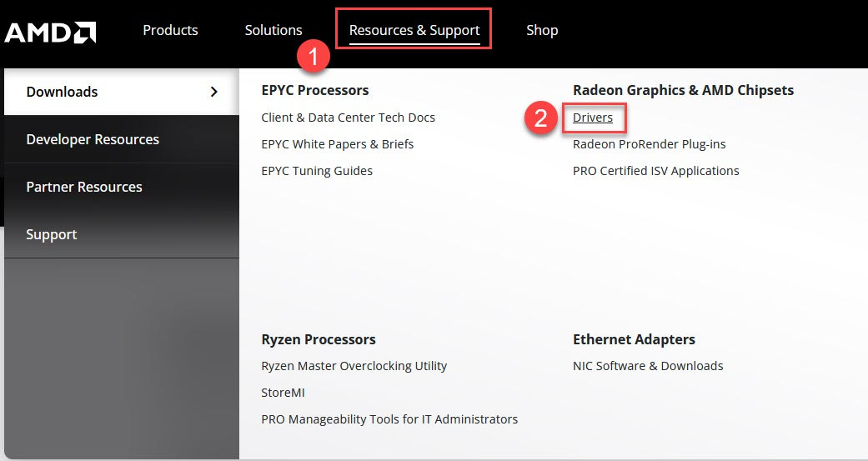Open Client & Data Center Tech Docs
This screenshot has height=461, width=868.
(348, 118)
